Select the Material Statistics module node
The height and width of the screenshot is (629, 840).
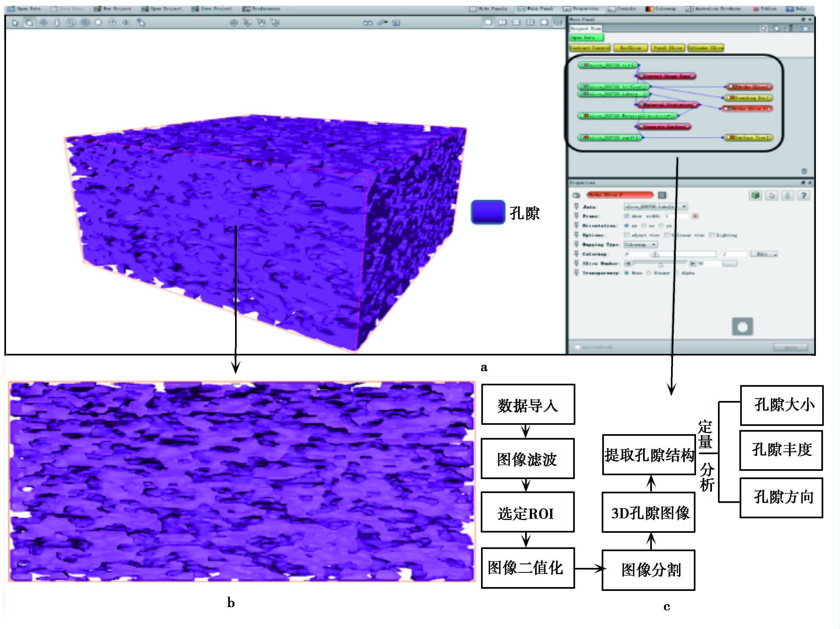pyautogui.click(x=668, y=105)
